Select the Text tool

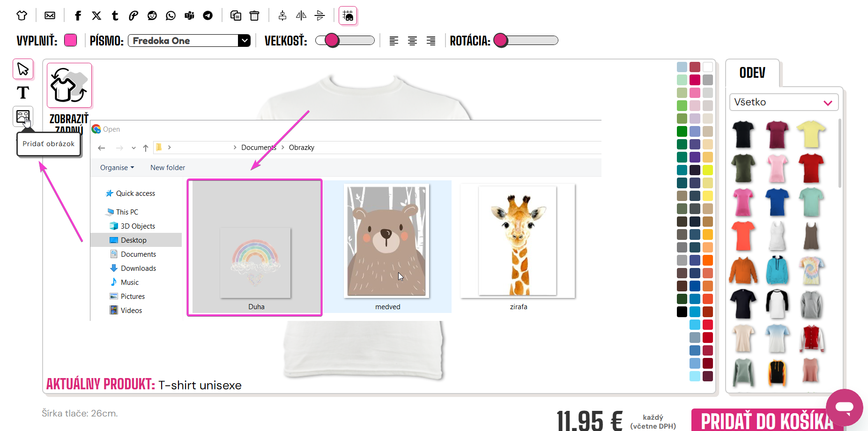(x=23, y=93)
